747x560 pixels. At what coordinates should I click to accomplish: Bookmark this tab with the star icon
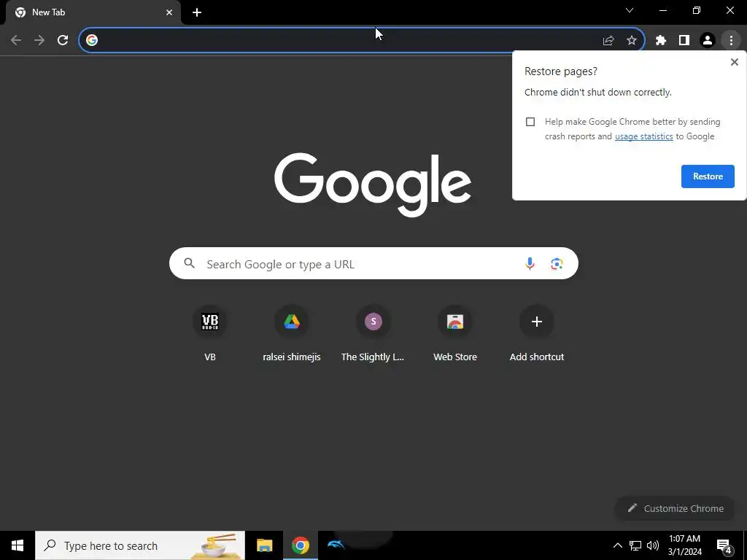632,41
